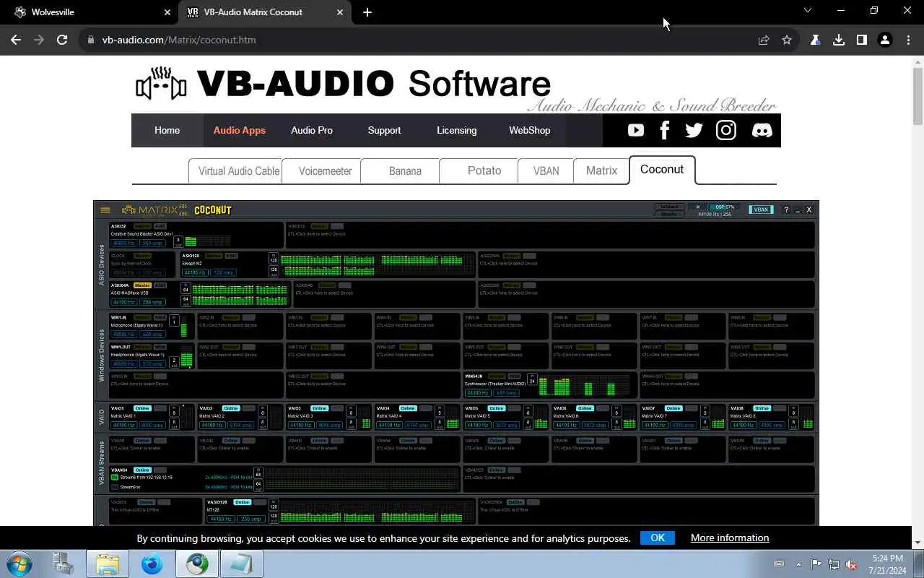Show hidden tray icons arrow
The width and height of the screenshot is (924, 578).
click(798, 564)
